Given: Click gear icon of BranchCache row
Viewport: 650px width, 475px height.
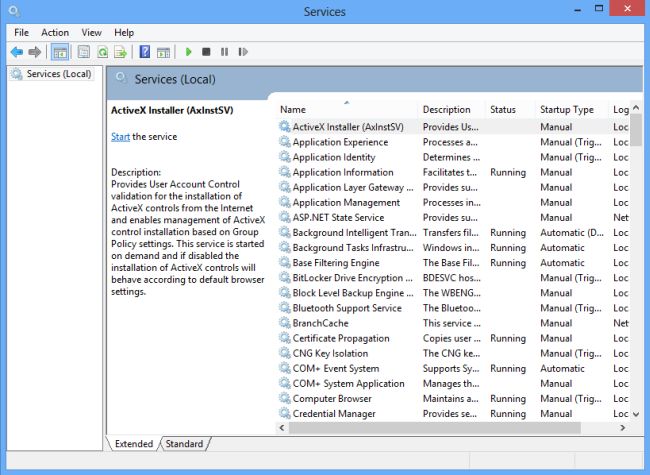Looking at the screenshot, I should tap(284, 323).
